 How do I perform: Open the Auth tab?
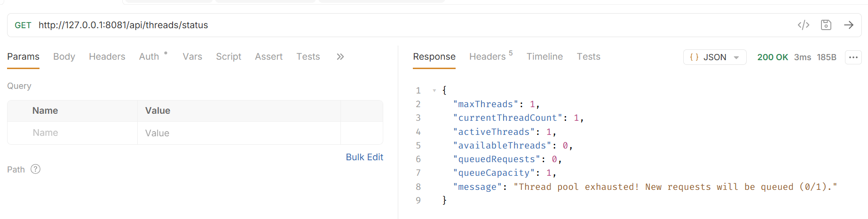(149, 57)
